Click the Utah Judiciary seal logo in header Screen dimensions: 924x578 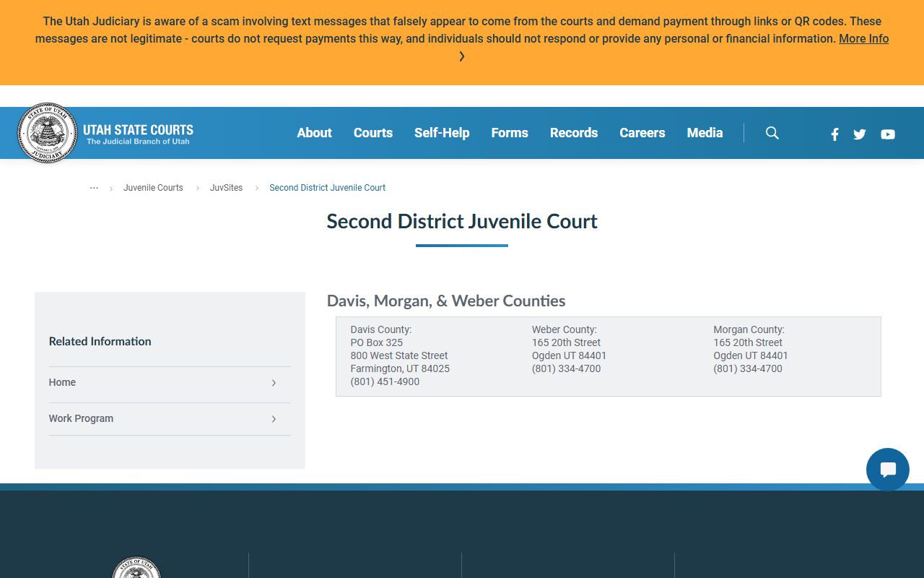[x=48, y=133]
